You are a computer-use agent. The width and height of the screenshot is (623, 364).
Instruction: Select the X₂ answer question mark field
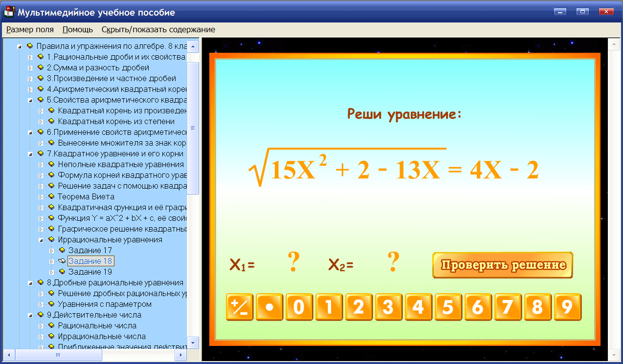tap(393, 263)
